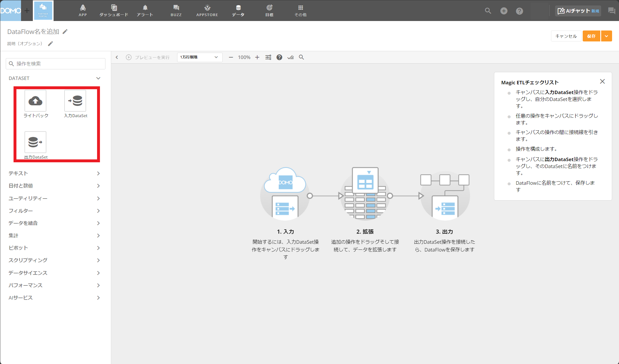Select the 出力DataSet operation icon

pos(35,142)
